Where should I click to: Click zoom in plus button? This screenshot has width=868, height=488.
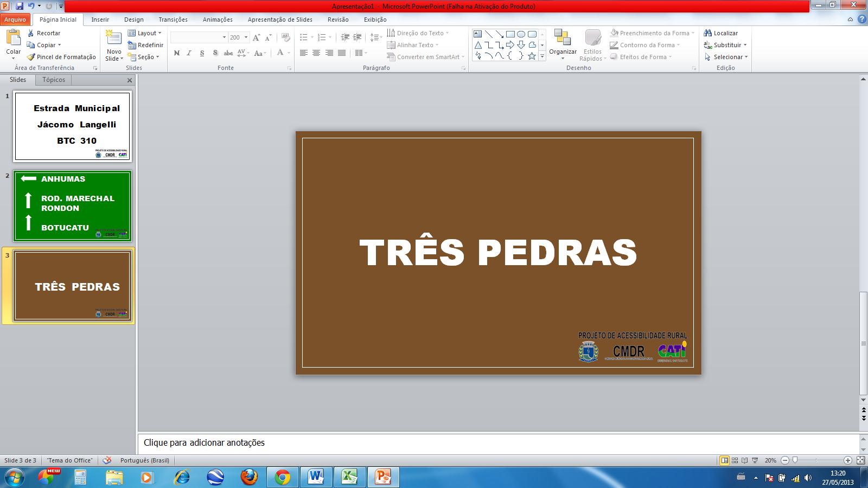(848, 460)
